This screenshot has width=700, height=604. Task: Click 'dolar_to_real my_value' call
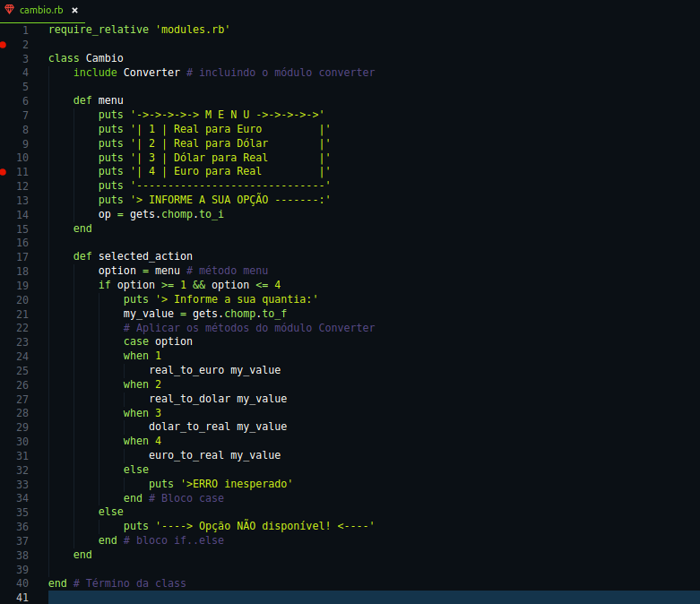218,427
